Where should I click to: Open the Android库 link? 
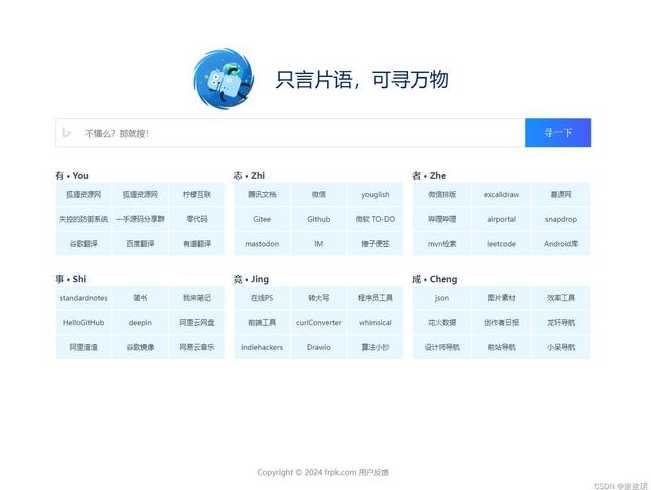560,243
